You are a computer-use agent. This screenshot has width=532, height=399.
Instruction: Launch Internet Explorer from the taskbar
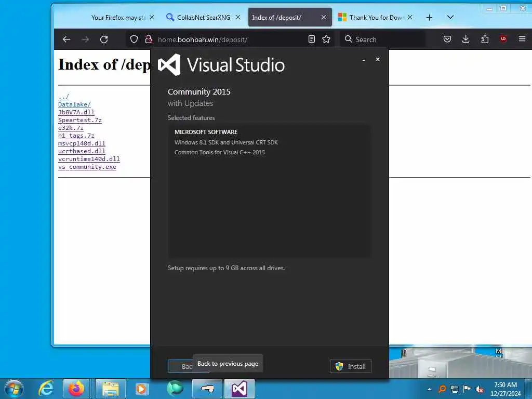click(46, 389)
